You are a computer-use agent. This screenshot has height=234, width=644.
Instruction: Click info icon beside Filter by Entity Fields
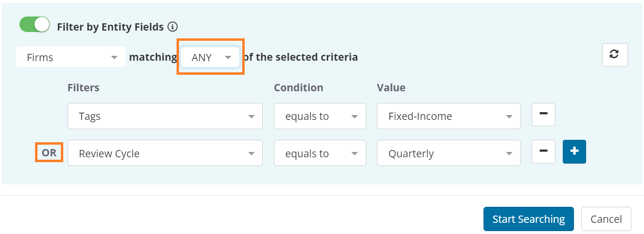[172, 27]
